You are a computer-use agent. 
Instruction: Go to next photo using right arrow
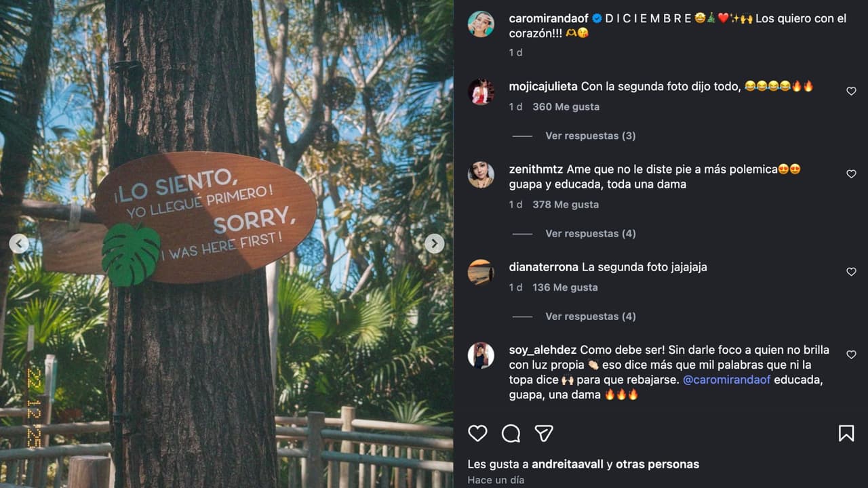click(x=435, y=243)
